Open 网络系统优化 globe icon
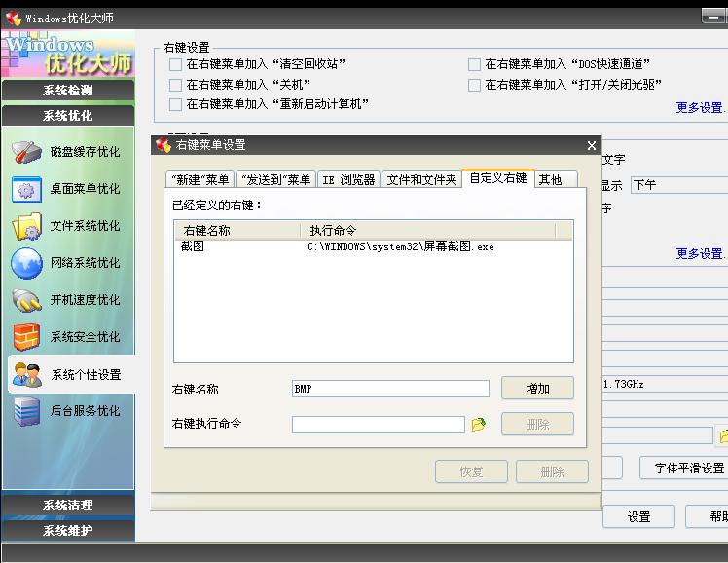This screenshot has width=728, height=563. 26,263
